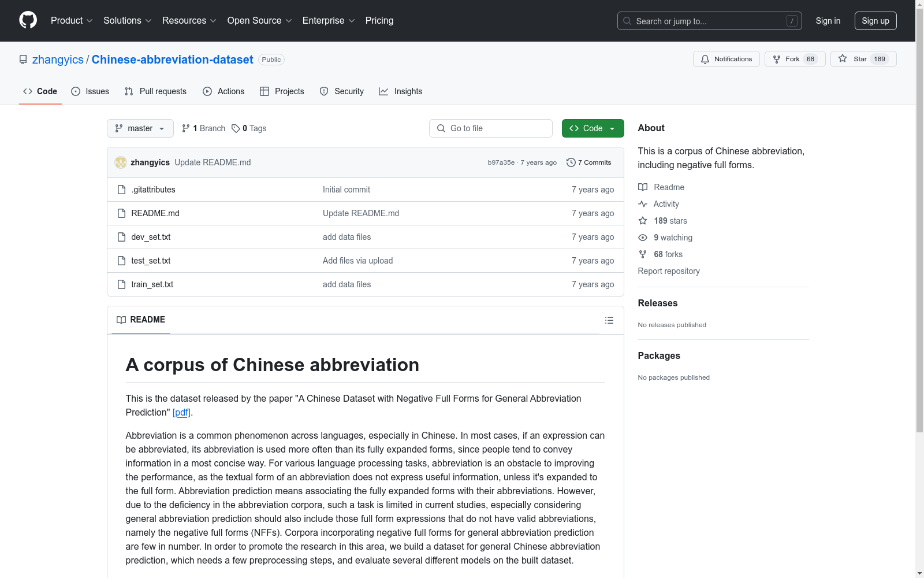Click the zhangyics avatar in commit row
Image resolution: width=924 pixels, height=578 pixels.
pos(121,162)
